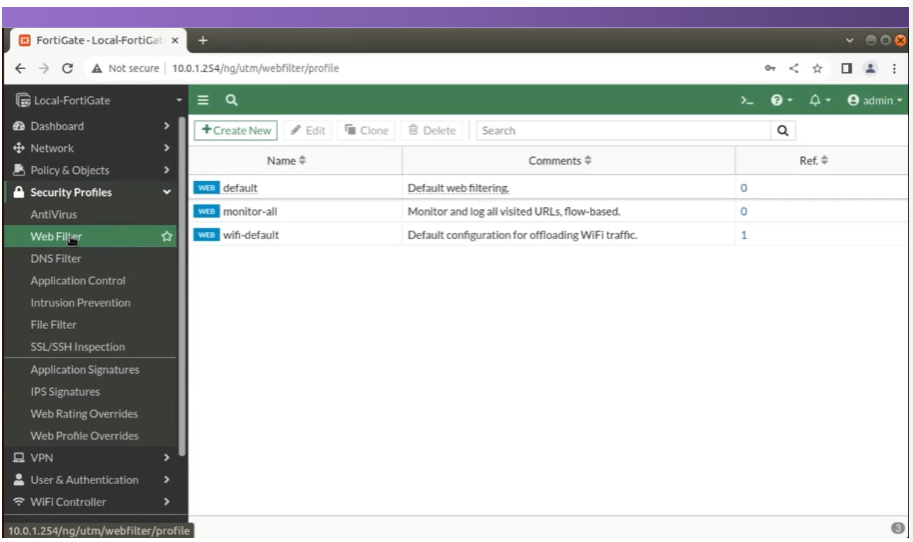Viewport: 913px width, 542px height.
Task: Open the notifications bell menu
Action: tap(819, 100)
